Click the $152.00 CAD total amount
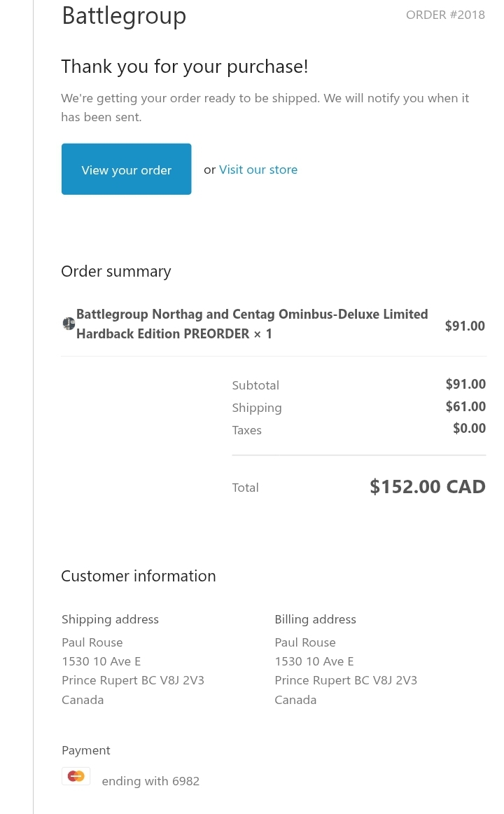This screenshot has width=504, height=814. [x=427, y=486]
